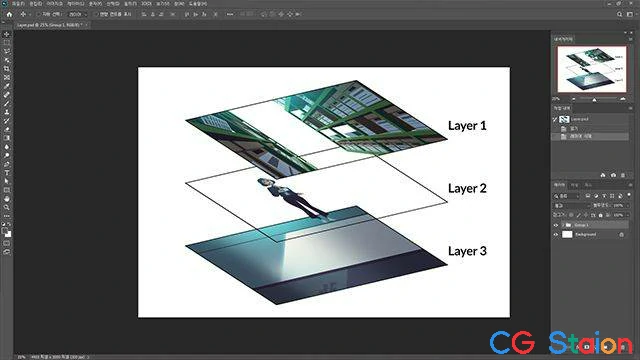The width and height of the screenshot is (640, 360).
Task: Hide the Background layer with its eye icon
Action: point(556,235)
